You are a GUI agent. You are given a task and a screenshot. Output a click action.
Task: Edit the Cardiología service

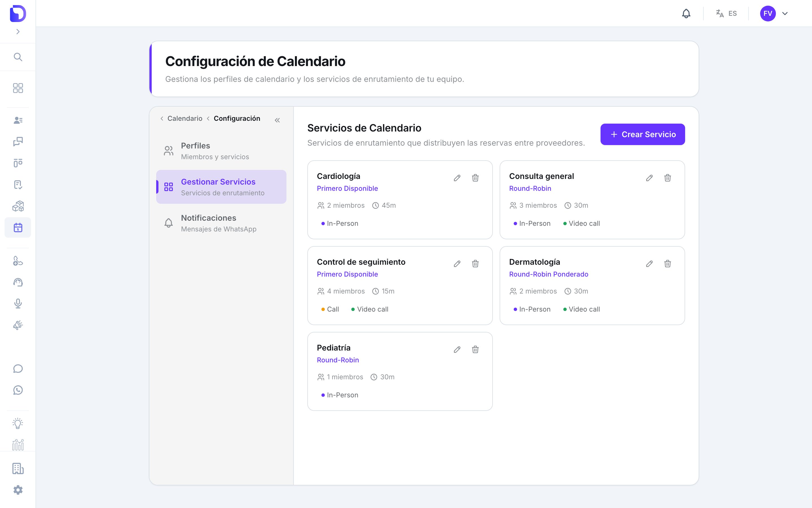click(x=457, y=178)
